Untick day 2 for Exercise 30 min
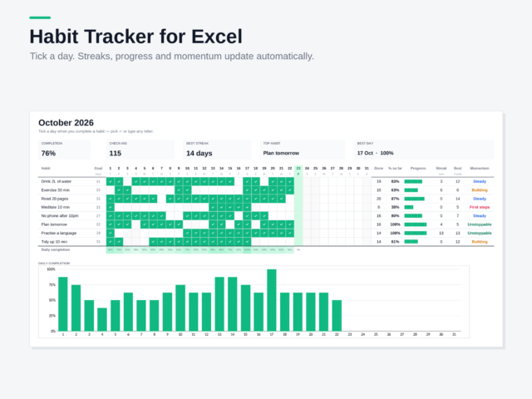The height and width of the screenshot is (399, 532). [x=119, y=190]
